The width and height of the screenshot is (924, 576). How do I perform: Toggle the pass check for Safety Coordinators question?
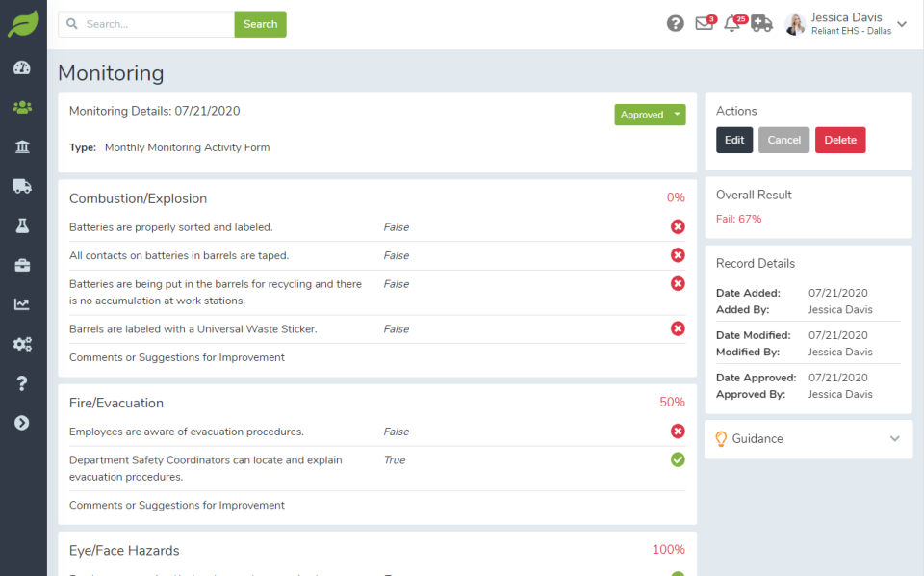point(678,460)
